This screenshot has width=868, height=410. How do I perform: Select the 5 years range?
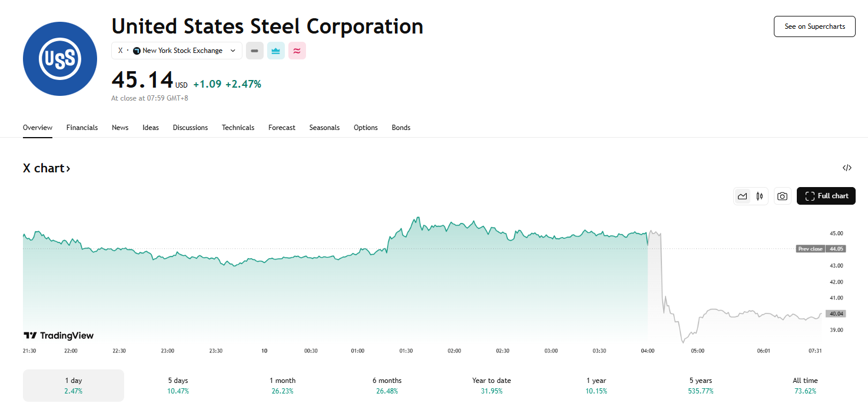coord(700,385)
